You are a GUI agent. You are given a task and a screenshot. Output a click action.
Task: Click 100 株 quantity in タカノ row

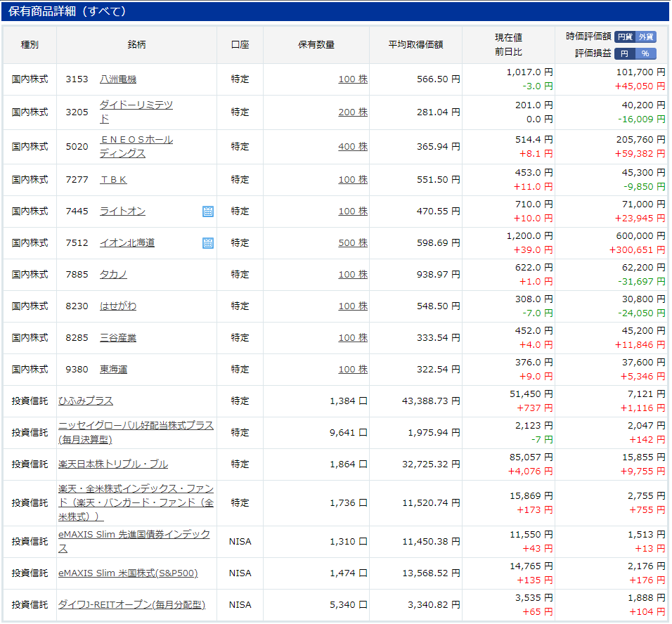(353, 274)
